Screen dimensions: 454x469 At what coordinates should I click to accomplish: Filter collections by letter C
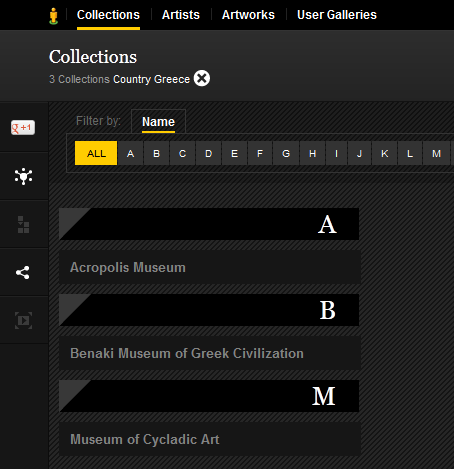[x=182, y=153]
